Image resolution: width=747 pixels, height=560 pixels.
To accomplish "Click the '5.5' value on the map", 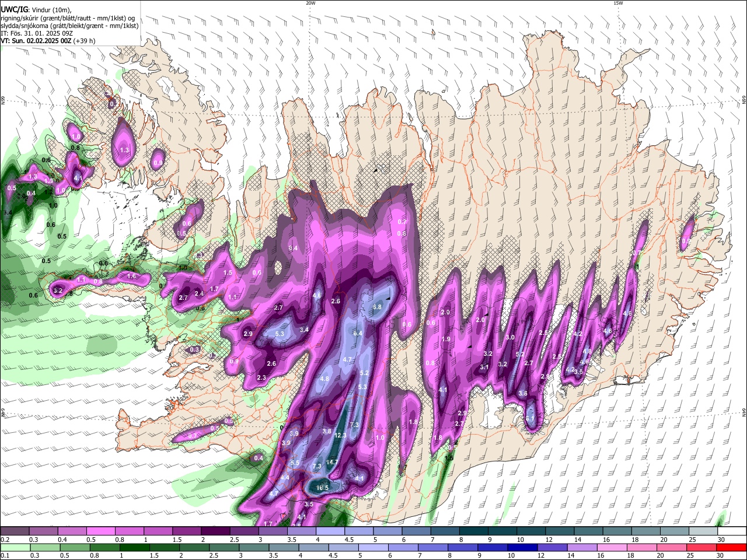I will point(295,463).
